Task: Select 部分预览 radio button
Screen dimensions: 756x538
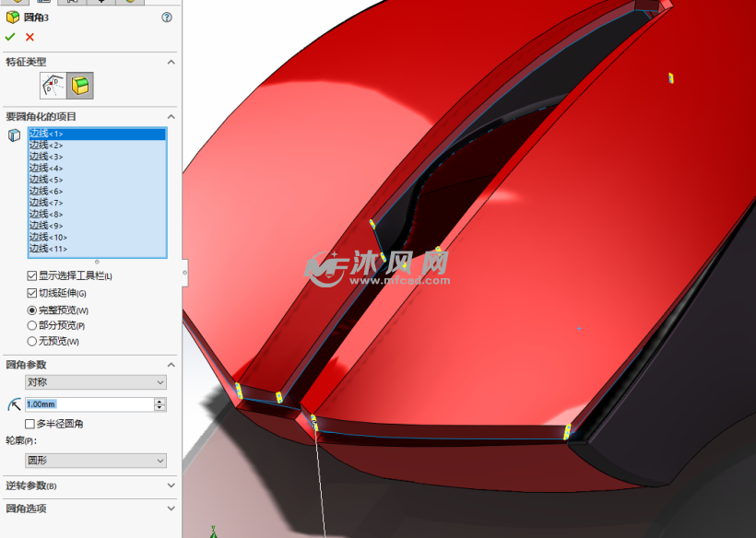Action: coord(32,326)
